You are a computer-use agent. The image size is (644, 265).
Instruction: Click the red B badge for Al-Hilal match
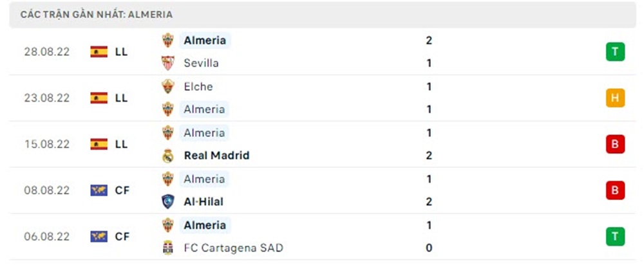pos(615,190)
